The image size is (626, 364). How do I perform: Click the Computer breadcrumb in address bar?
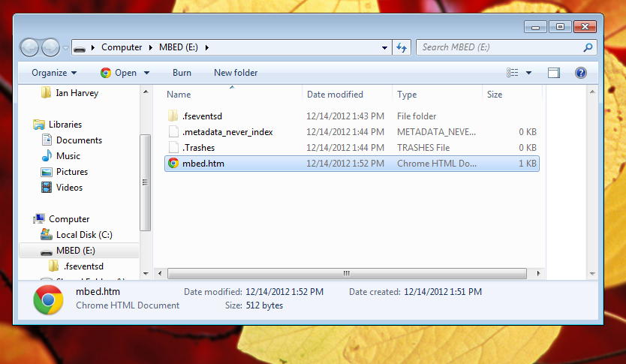click(x=122, y=47)
